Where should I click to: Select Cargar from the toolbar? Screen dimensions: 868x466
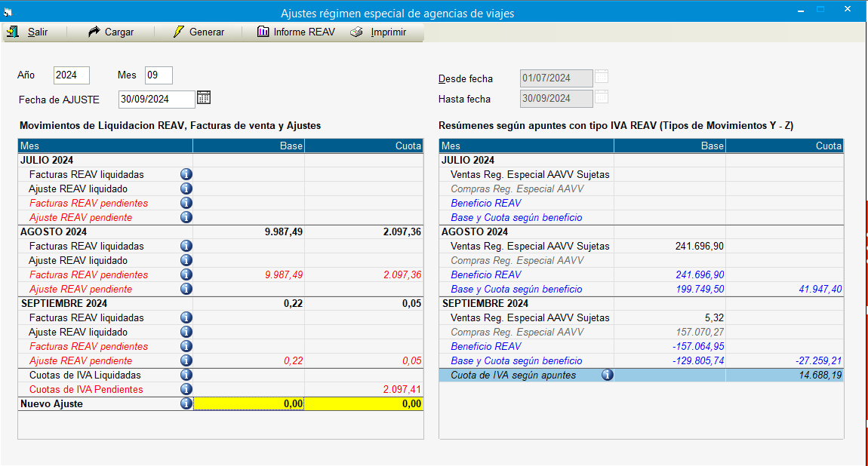(x=112, y=32)
